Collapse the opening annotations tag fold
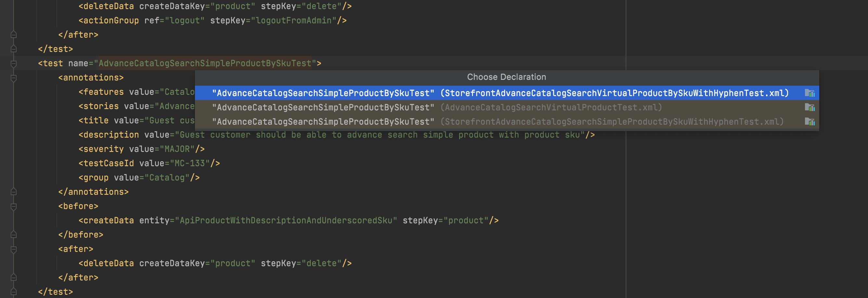Viewport: 868px width, 298px height. click(x=13, y=78)
